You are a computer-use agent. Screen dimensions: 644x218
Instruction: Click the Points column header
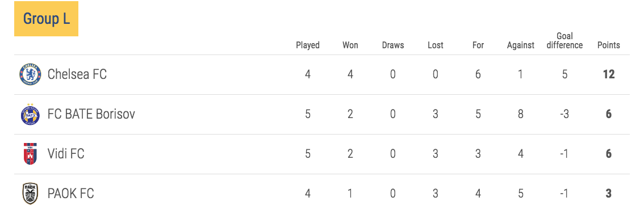pyautogui.click(x=609, y=45)
